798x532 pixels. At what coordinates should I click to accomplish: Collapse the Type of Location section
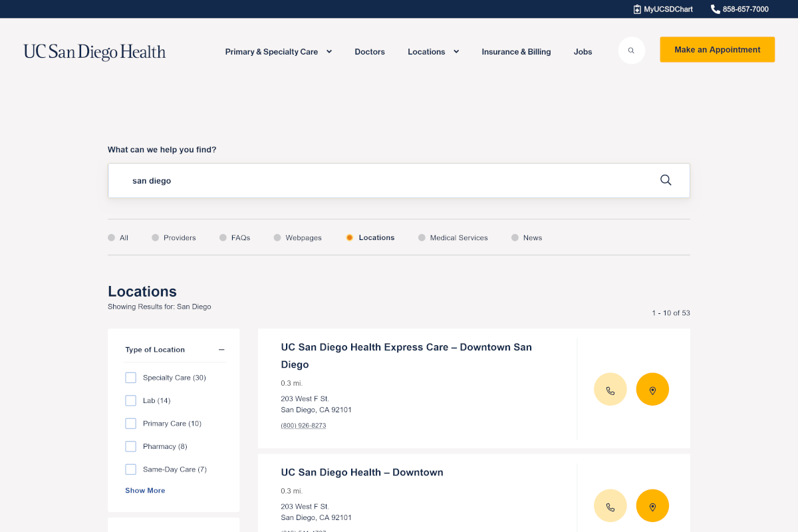pyautogui.click(x=221, y=349)
